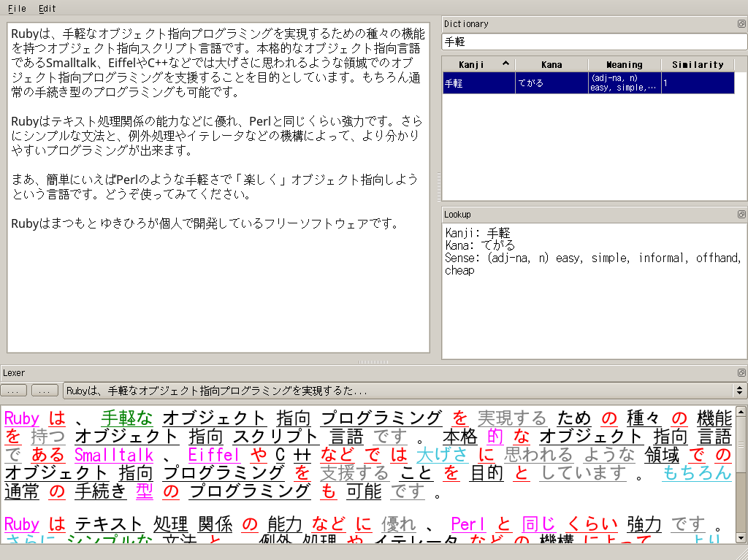Image resolution: width=748 pixels, height=560 pixels.
Task: Select the green token 手軽な in the Lexer
Action: tap(127, 418)
